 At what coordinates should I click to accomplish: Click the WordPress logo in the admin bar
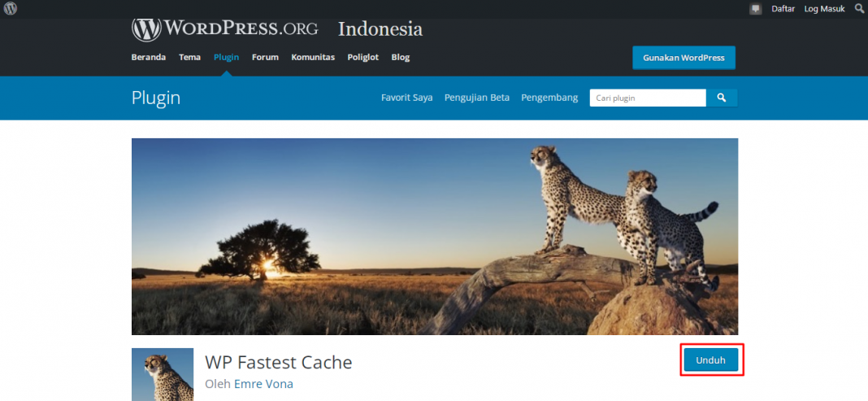click(x=10, y=9)
